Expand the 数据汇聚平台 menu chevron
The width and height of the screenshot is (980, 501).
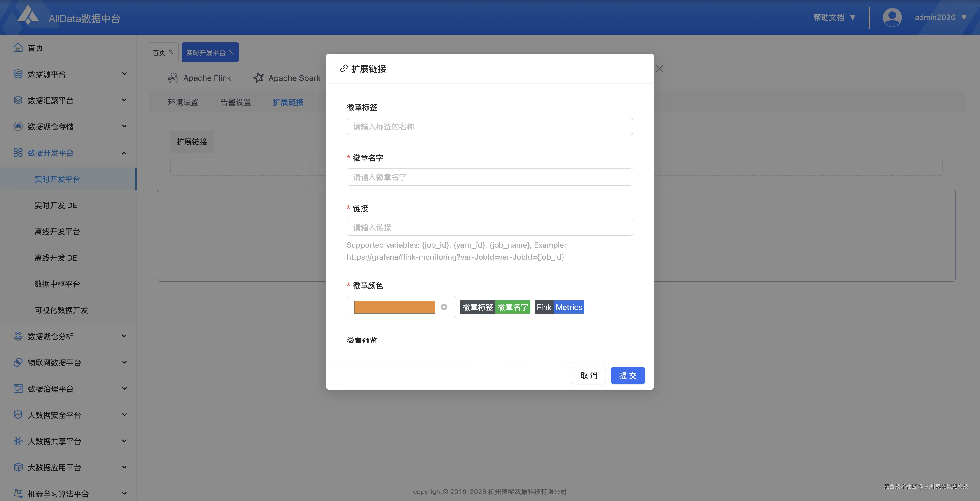click(124, 100)
